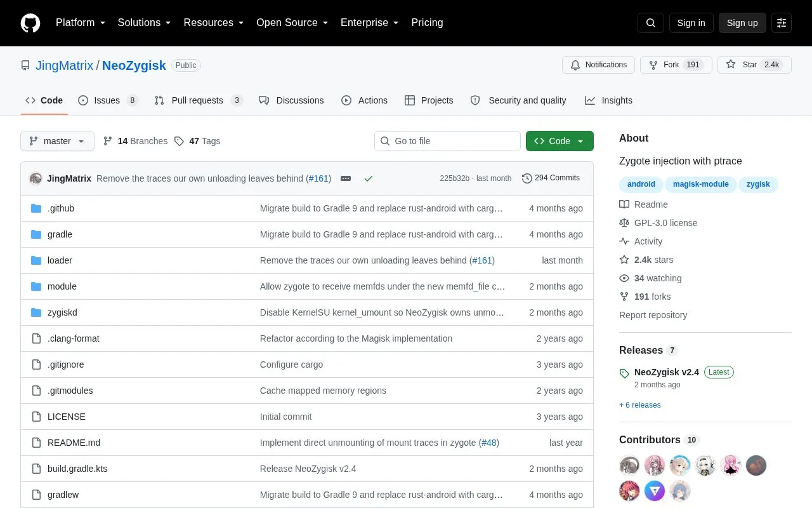Image resolution: width=812 pixels, height=508 pixels.
Task: Click the zygiskd folder icon
Action: [x=36, y=312]
